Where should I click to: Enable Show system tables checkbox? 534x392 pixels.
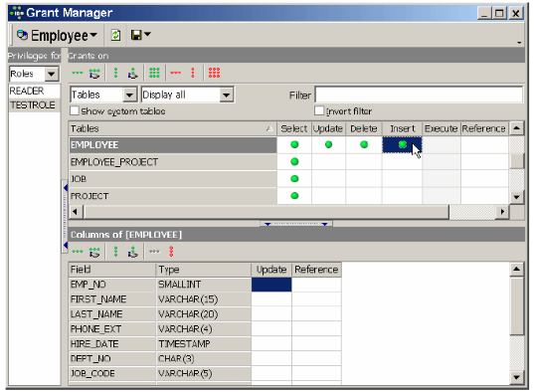[75, 110]
